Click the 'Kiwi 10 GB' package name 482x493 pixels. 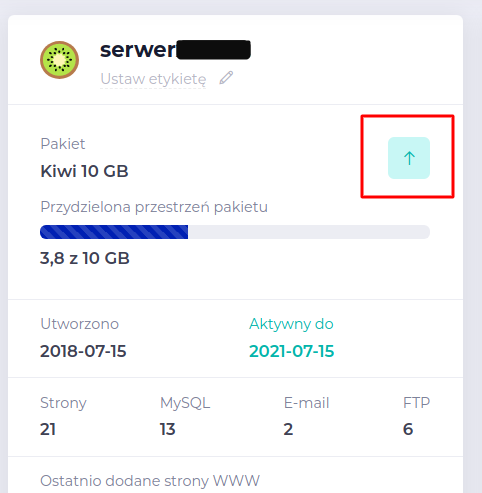84,171
